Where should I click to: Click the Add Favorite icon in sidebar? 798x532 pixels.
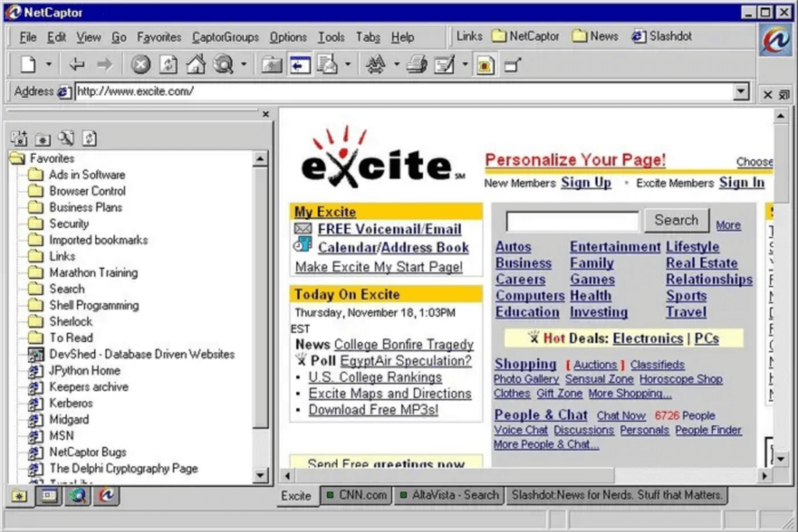pos(19,139)
